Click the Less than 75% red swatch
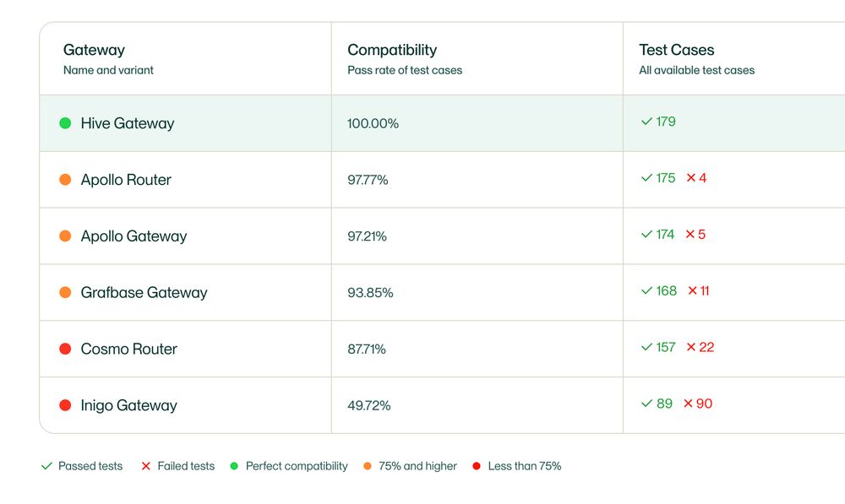The height and width of the screenshot is (504, 845). [477, 466]
